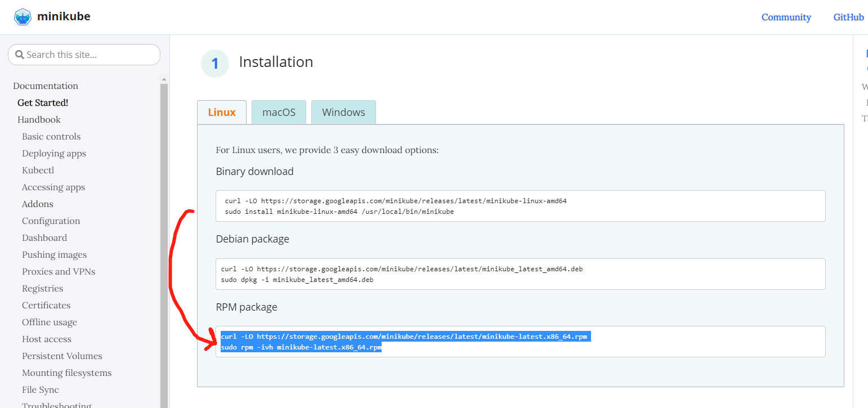The height and width of the screenshot is (408, 868).
Task: Go to Basic controls page
Action: (x=51, y=136)
